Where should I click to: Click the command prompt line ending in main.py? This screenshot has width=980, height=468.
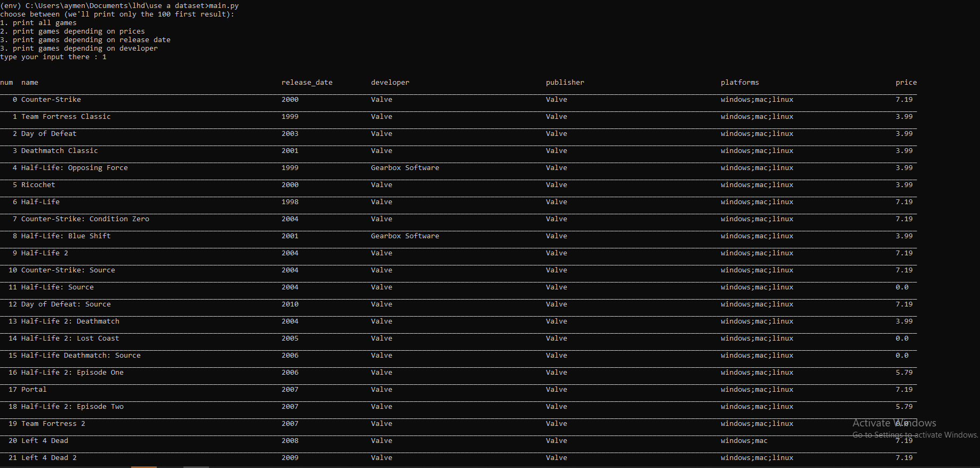(x=119, y=6)
